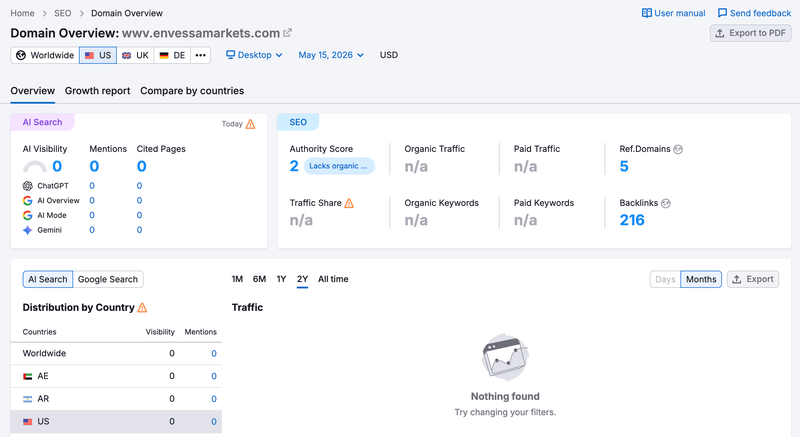Image resolution: width=800 pixels, height=437 pixels.
Task: Open the Send feedback link
Action: pos(755,13)
